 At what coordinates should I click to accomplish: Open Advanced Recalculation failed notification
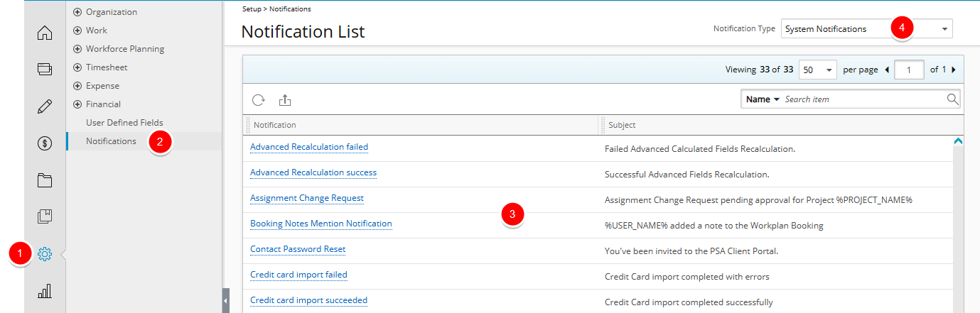pyautogui.click(x=309, y=147)
